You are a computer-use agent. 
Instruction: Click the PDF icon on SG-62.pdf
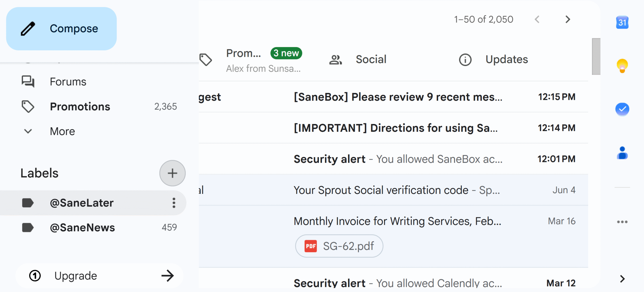tap(311, 246)
